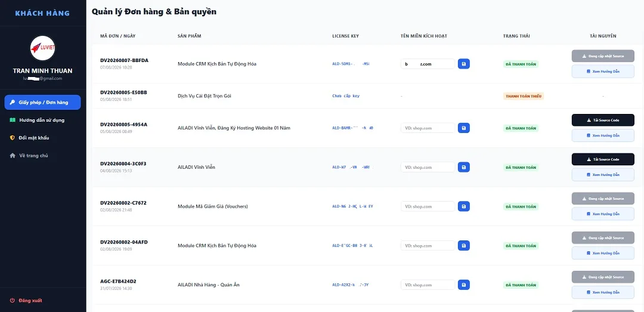Save domain for order AGC-E7B424D2
Screen dimensions: 644x312
pos(464,285)
